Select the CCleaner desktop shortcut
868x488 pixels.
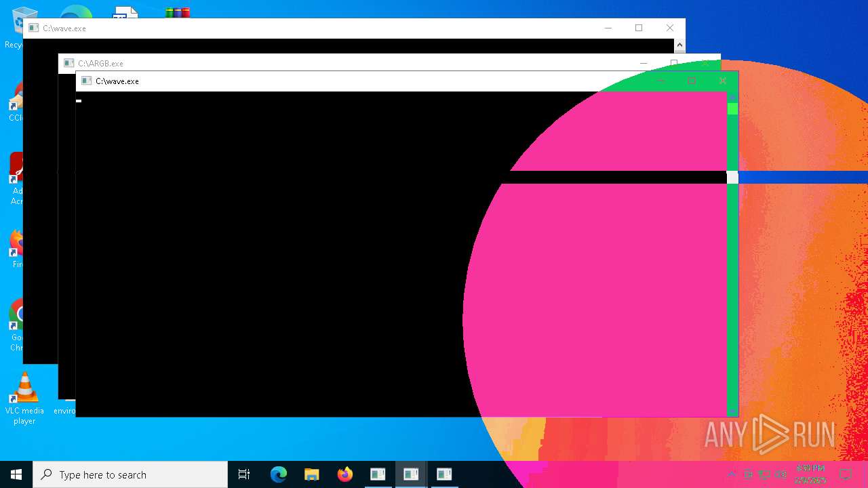15,103
